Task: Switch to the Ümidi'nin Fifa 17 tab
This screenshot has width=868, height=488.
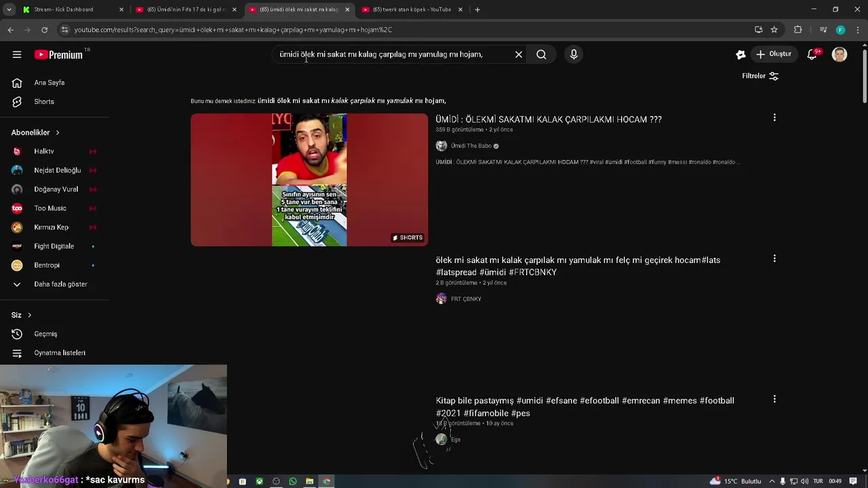Action: 186,9
